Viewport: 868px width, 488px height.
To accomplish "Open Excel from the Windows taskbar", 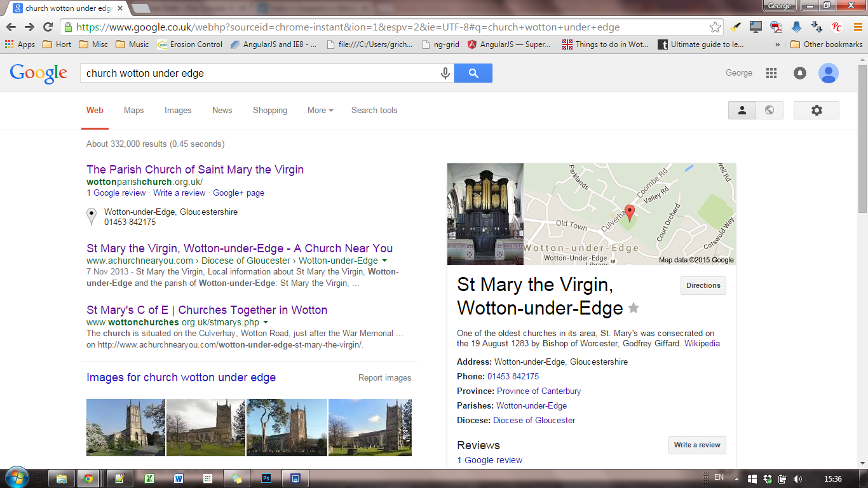I will [x=149, y=478].
